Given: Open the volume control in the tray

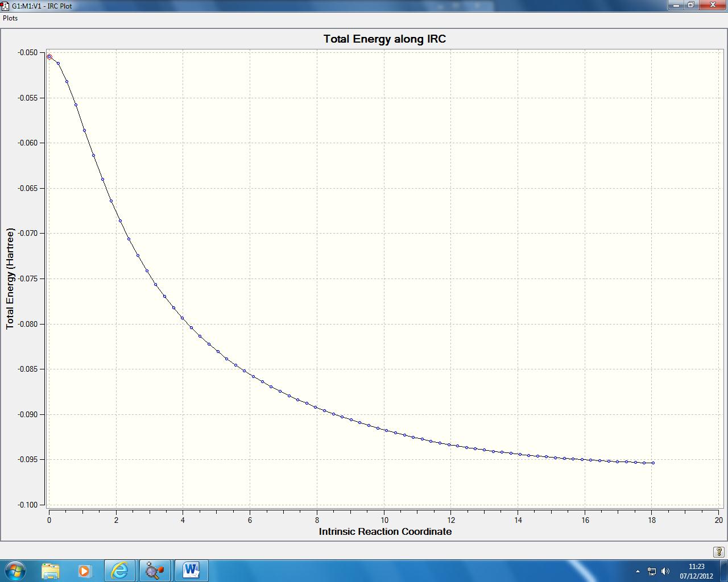Looking at the screenshot, I should pyautogui.click(x=665, y=571).
